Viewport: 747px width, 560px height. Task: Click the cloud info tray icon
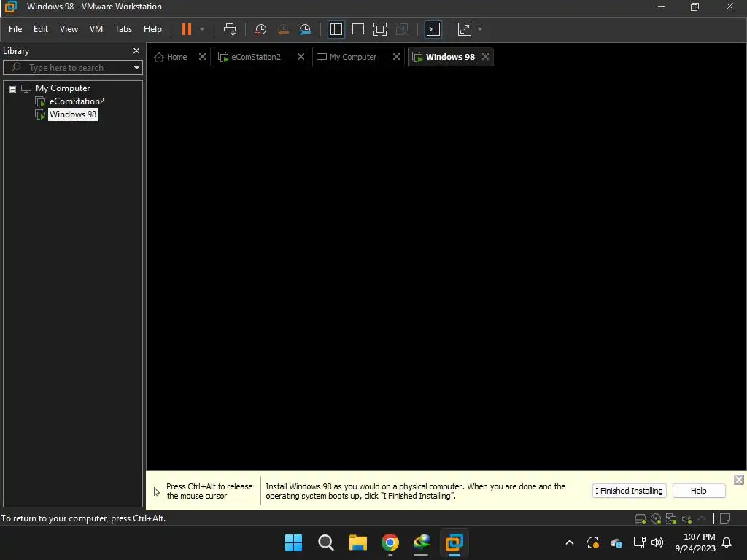click(x=616, y=542)
